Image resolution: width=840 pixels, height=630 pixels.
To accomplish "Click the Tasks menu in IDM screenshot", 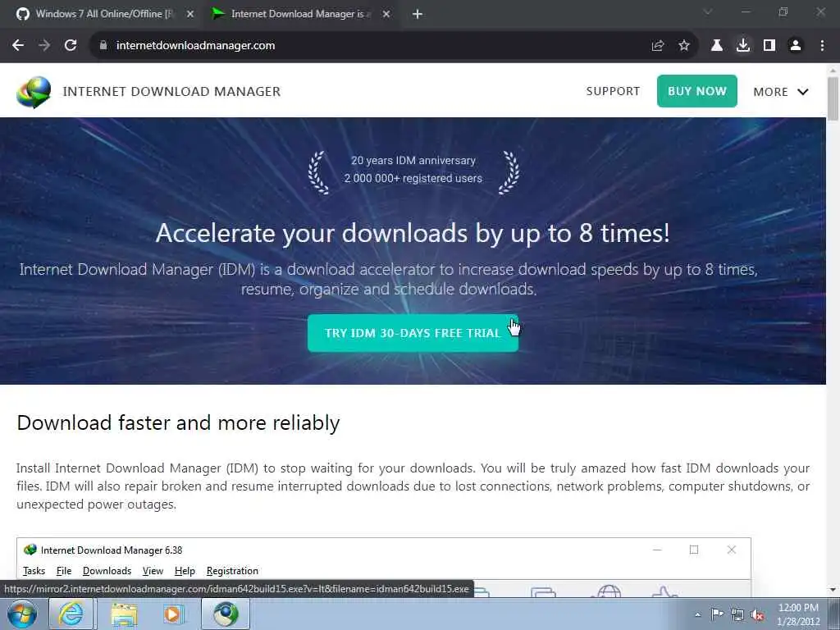I will 34,571.
